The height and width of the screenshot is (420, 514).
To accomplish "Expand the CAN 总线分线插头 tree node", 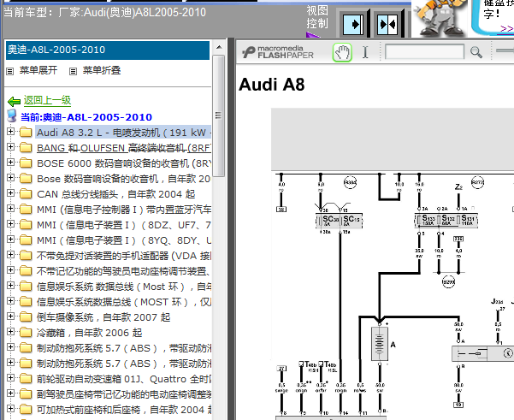I will coord(10,193).
